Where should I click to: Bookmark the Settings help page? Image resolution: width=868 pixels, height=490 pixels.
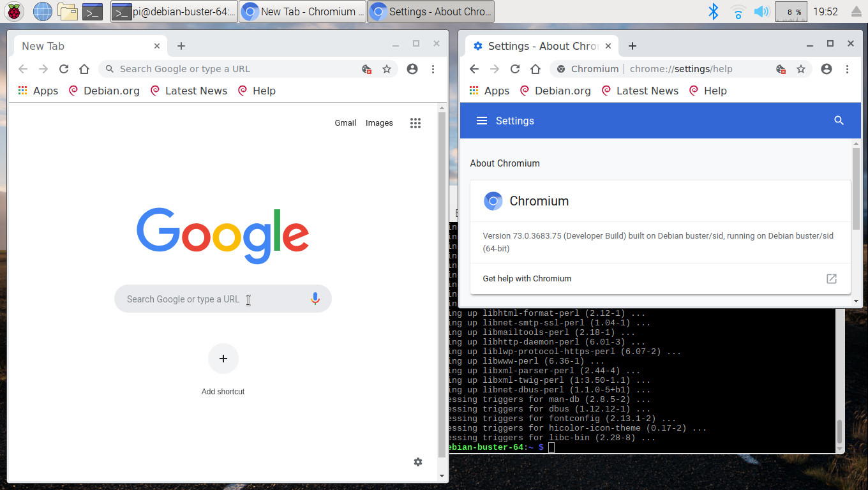click(x=801, y=69)
